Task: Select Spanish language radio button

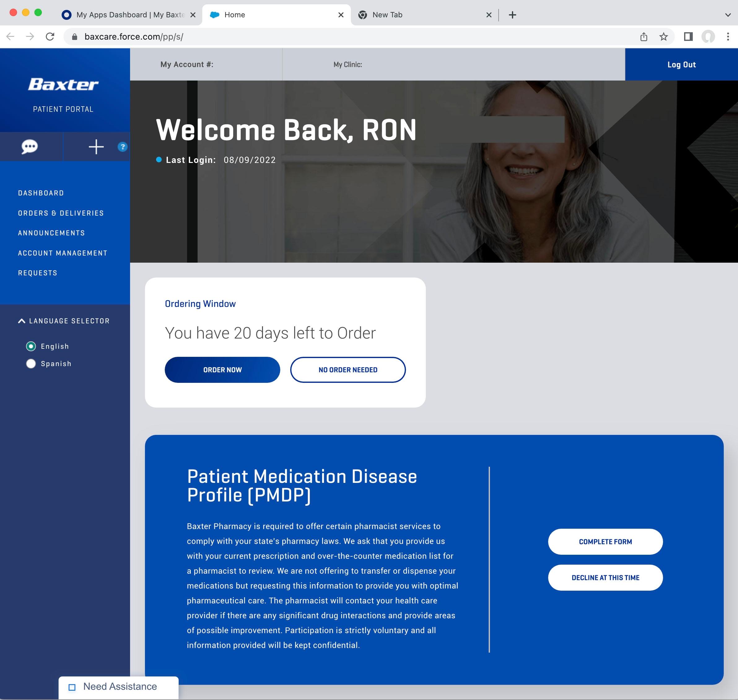Action: (31, 363)
